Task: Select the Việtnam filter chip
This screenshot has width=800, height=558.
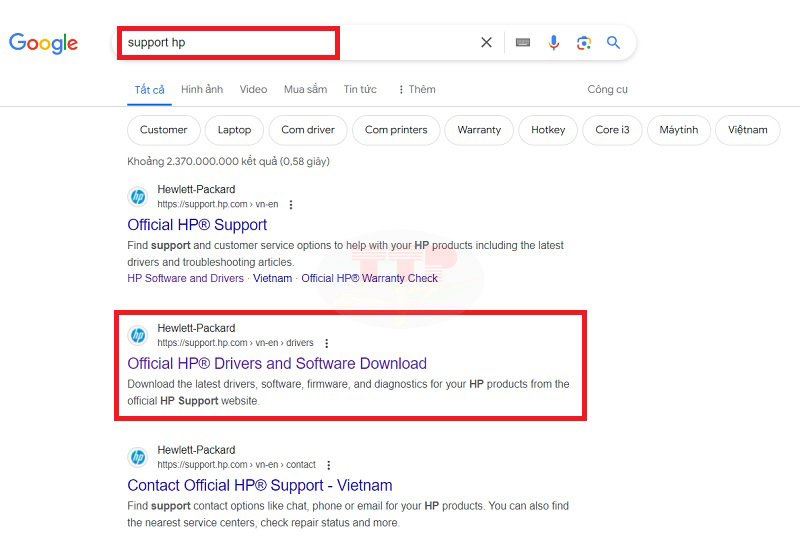Action: click(x=747, y=130)
